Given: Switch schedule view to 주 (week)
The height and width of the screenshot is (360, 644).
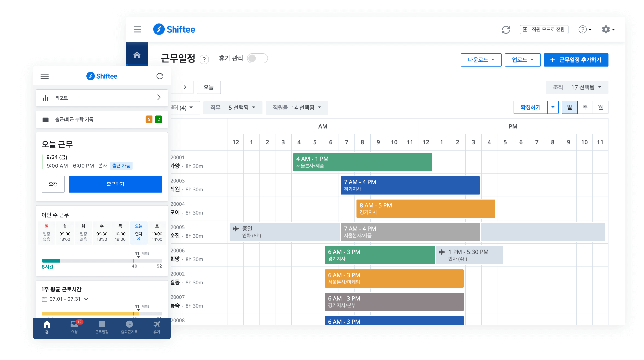Looking at the screenshot, I should pos(585,107).
